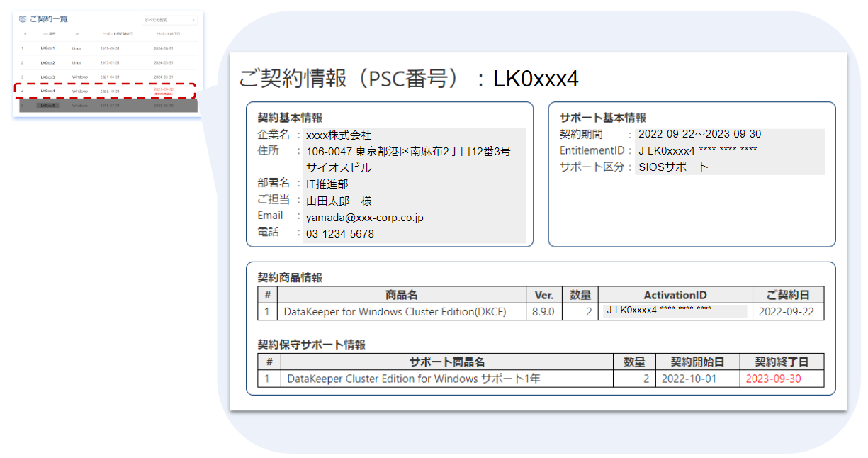
Task: Click the Email field label
Action: point(270,216)
